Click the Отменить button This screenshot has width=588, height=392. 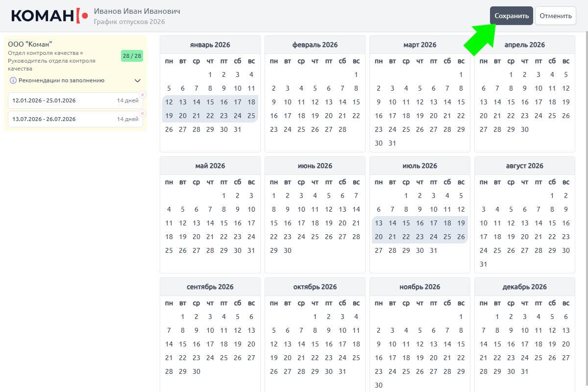pos(555,16)
